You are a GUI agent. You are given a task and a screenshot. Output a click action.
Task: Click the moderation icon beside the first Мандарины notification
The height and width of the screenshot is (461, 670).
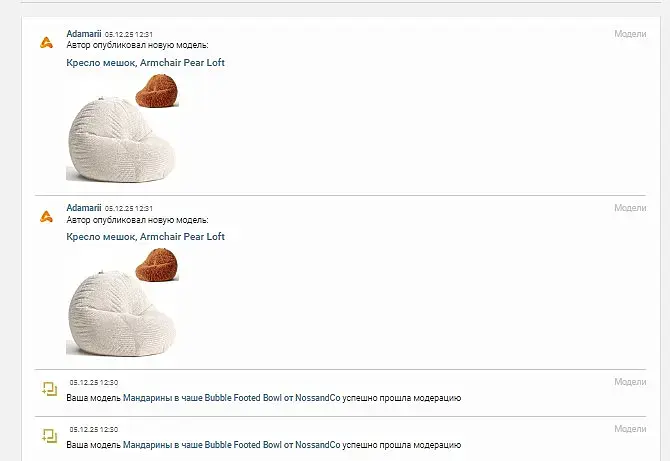click(50, 389)
